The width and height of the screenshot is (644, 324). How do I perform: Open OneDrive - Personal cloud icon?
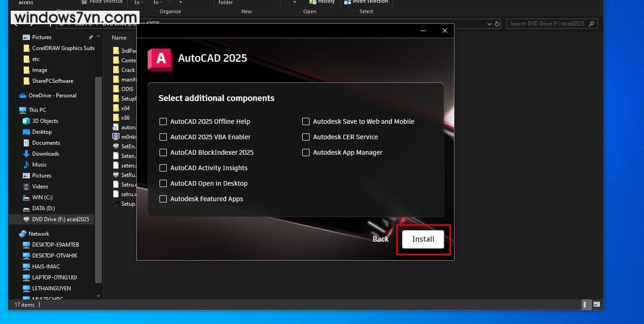click(x=23, y=96)
